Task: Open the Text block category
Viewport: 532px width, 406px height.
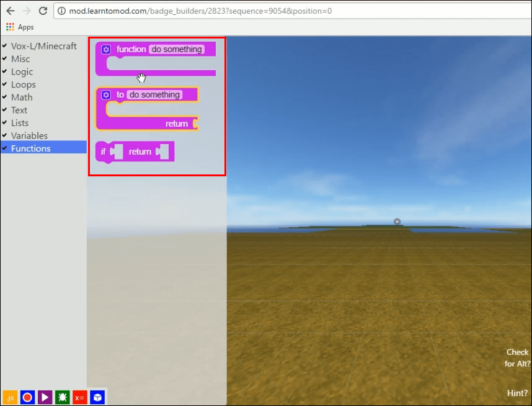Action: 19,110
